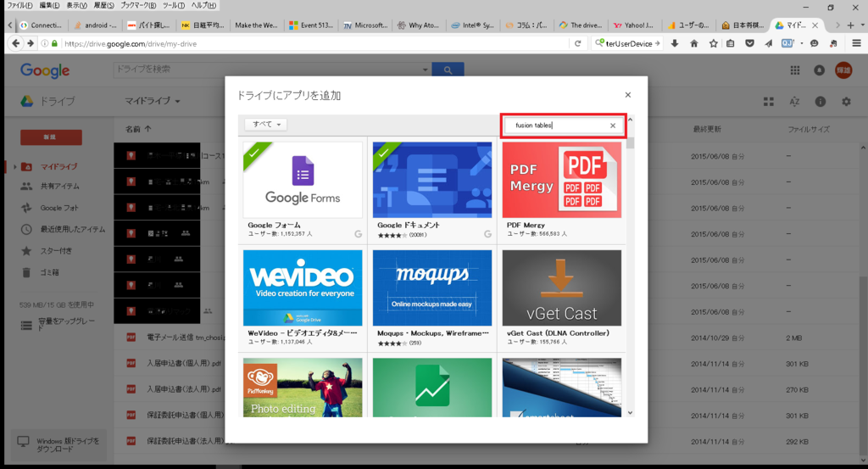The image size is (868, 469).
Task: Click the Drive logo icon
Action: pyautogui.click(x=26, y=101)
